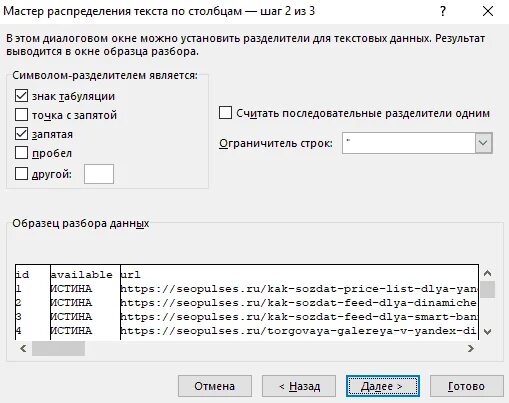The image size is (509, 403).
Task: Click inside the 'Ограничитель строк' combo box
Action: point(408,143)
